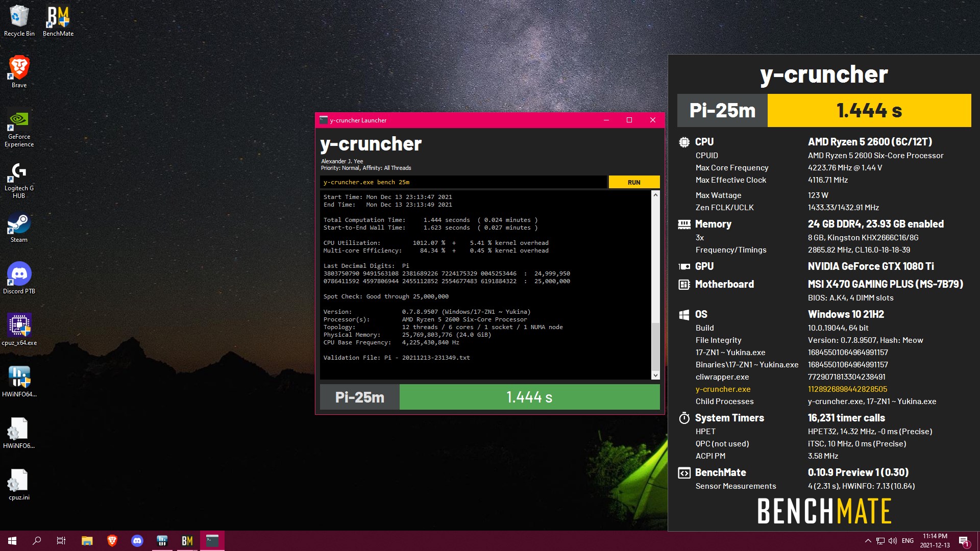Screen dimensions: 980x551
Task: Click the 0.10.9 Preview 1 (0.30) version text
Action: click(x=858, y=472)
